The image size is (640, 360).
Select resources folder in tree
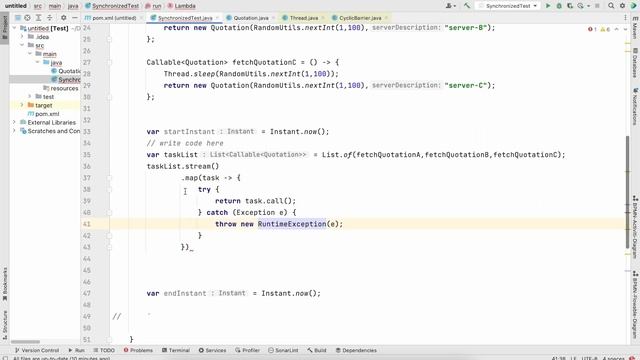coord(60,88)
